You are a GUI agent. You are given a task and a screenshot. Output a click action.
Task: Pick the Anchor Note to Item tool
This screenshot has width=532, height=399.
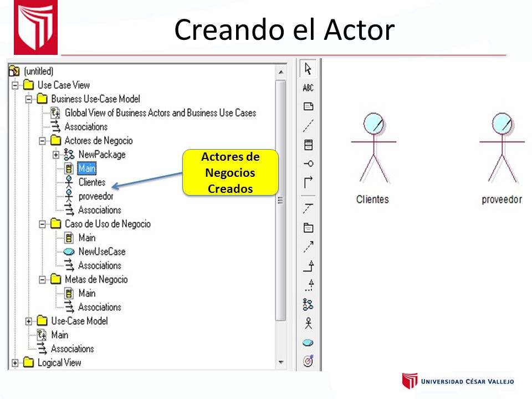[x=308, y=126]
